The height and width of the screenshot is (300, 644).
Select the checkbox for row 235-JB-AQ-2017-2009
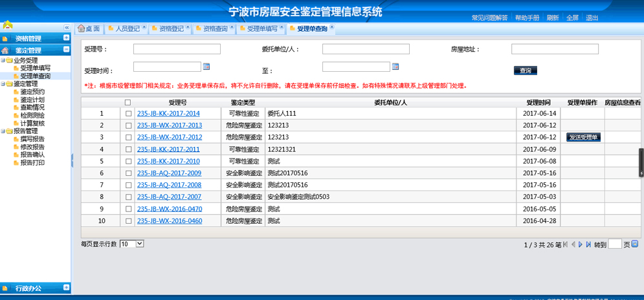tap(128, 173)
